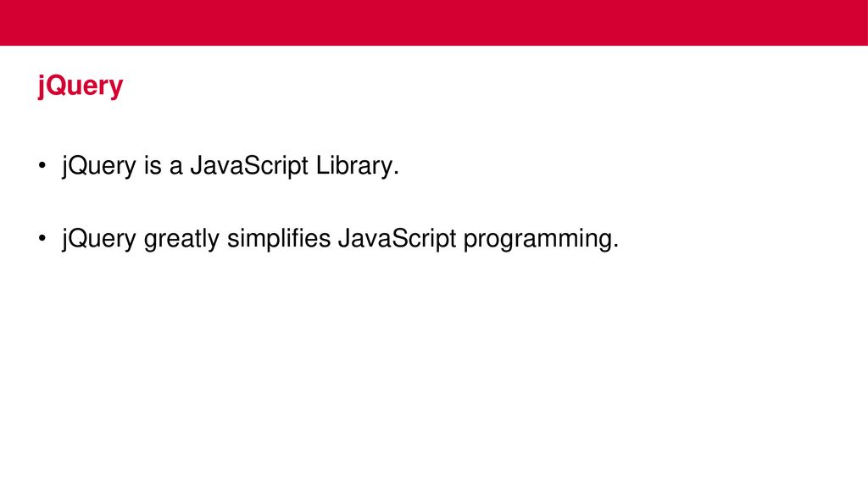
Task: Click the "Script" part of first JavaScript
Action: (275, 166)
